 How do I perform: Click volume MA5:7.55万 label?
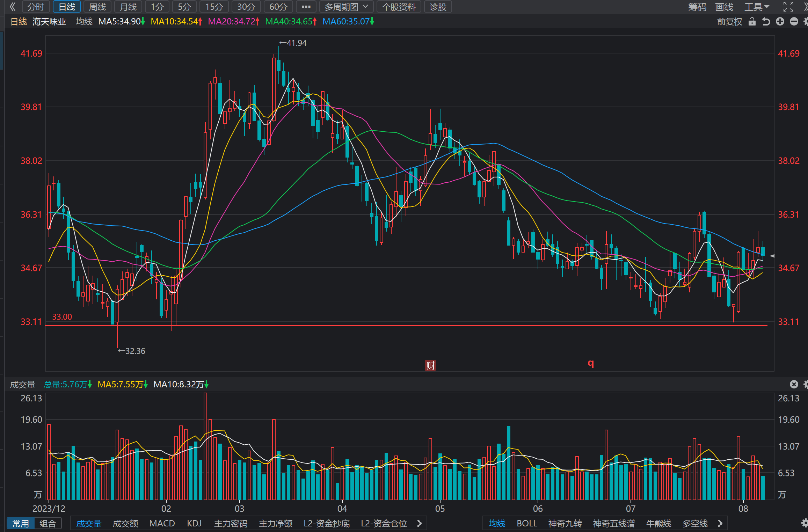123,385
